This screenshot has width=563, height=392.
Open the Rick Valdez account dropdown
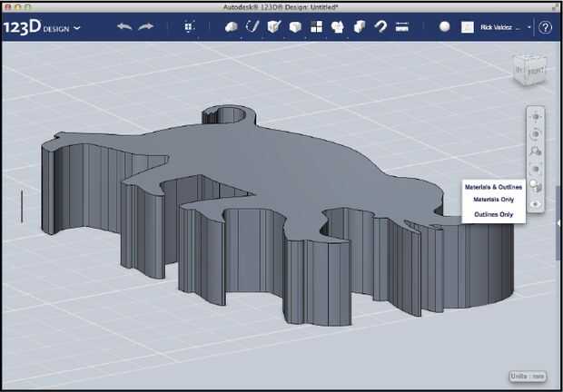(506, 27)
